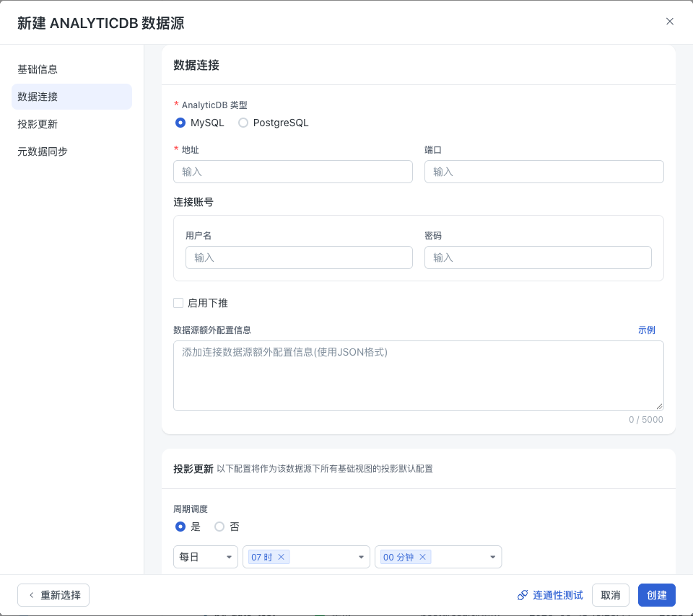693x616 pixels.
Task: Open the 基础信息 section
Action: tap(38, 69)
